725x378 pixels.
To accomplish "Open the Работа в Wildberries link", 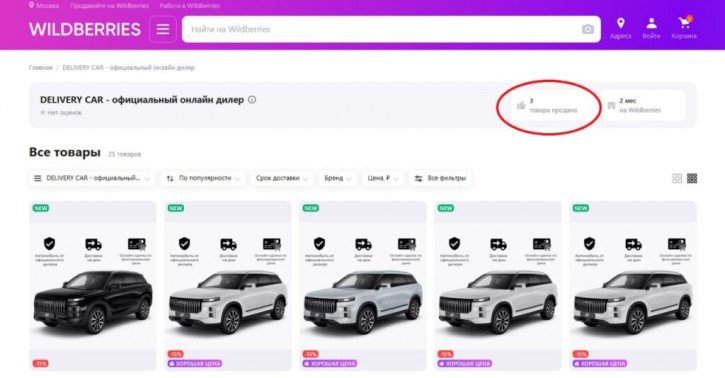I will (190, 6).
